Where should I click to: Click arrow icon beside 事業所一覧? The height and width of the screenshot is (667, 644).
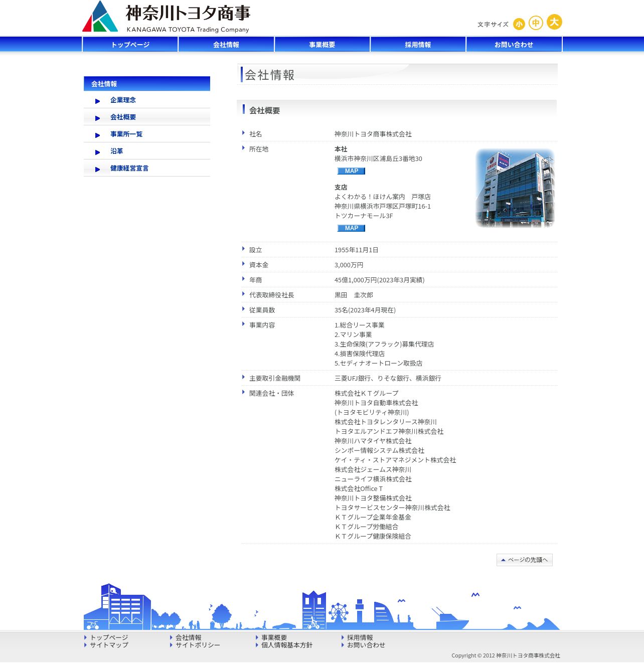(x=97, y=135)
